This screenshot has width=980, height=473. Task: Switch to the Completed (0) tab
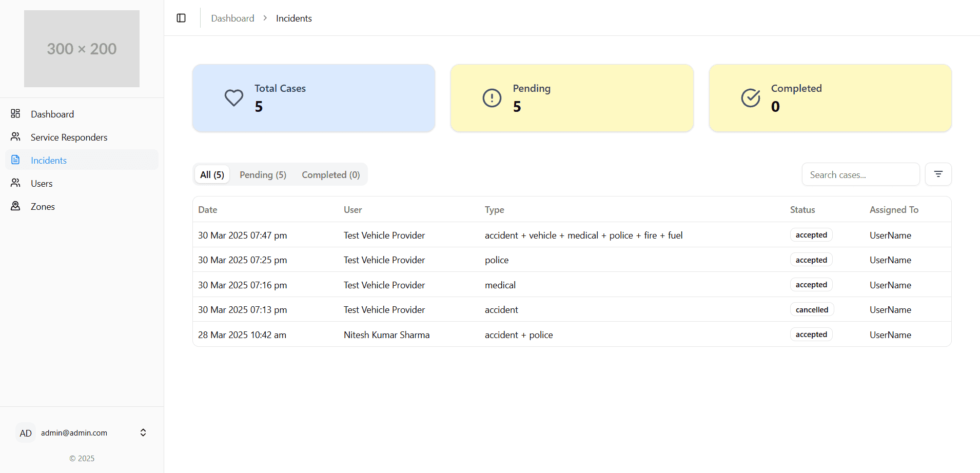pyautogui.click(x=331, y=175)
